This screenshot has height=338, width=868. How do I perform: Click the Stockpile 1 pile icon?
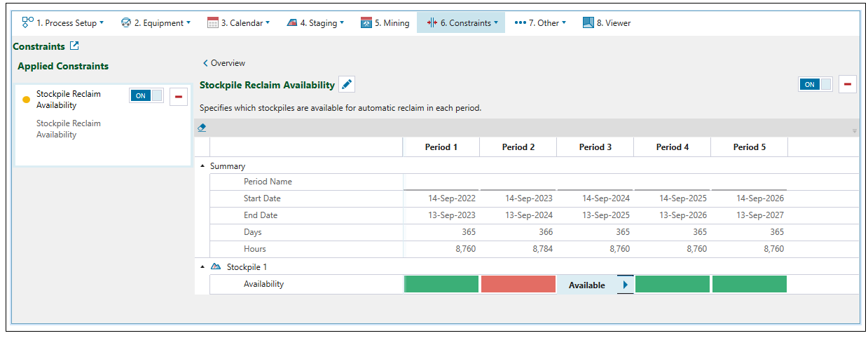[216, 267]
